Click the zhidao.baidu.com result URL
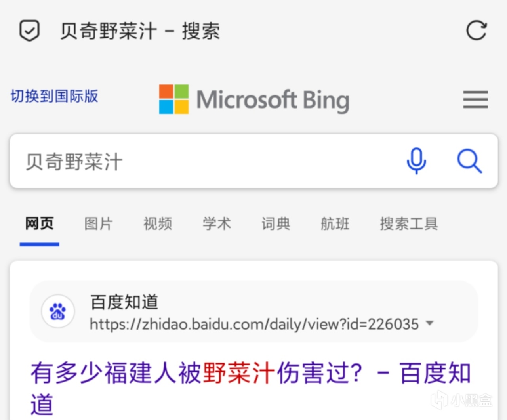 tap(254, 324)
